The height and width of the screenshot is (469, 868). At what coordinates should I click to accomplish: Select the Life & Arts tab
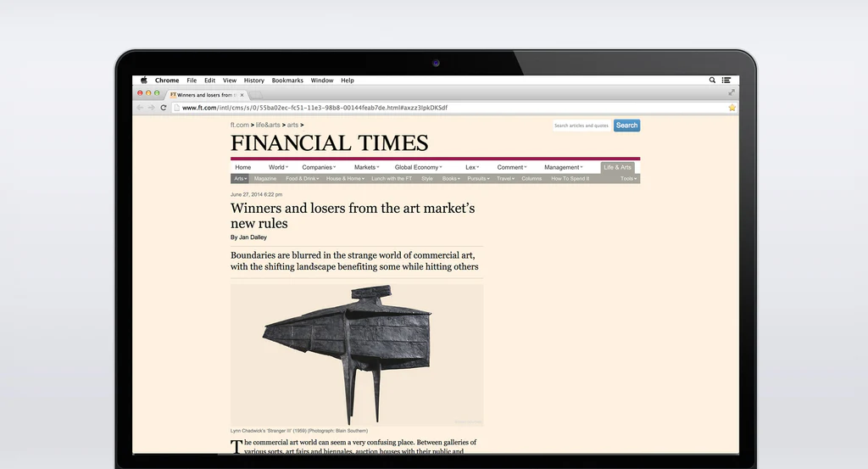coord(617,167)
